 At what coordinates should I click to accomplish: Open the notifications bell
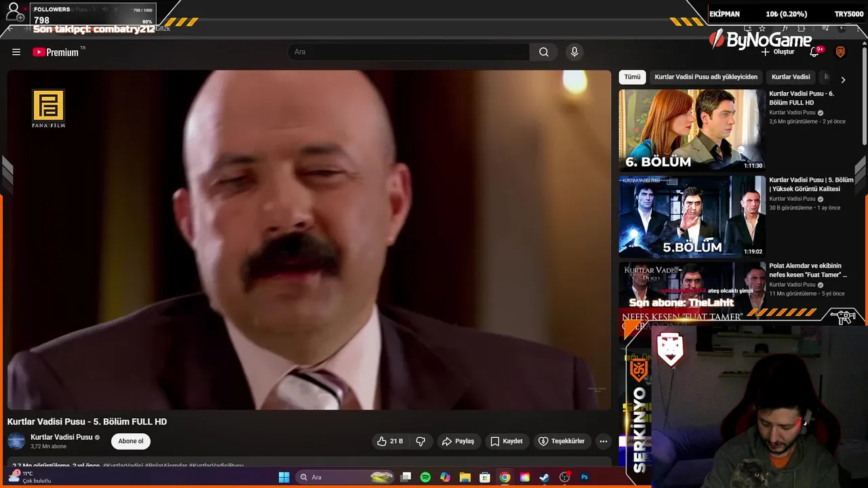tap(814, 52)
